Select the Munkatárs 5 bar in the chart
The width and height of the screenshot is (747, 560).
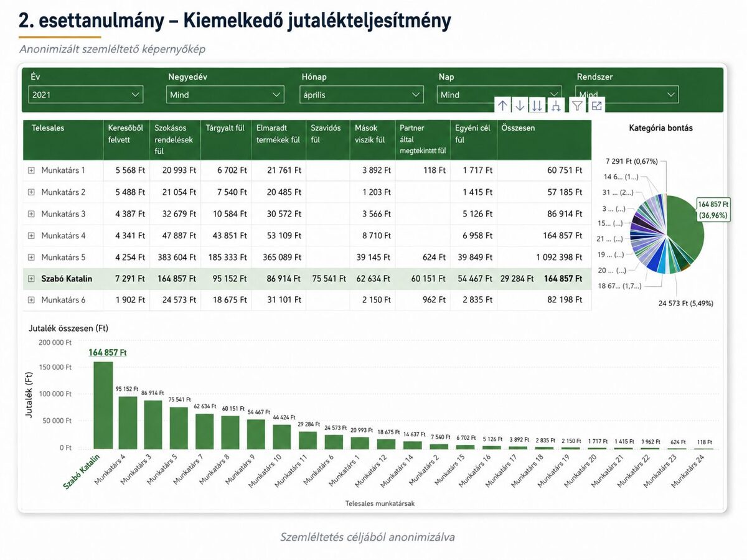[x=179, y=427]
